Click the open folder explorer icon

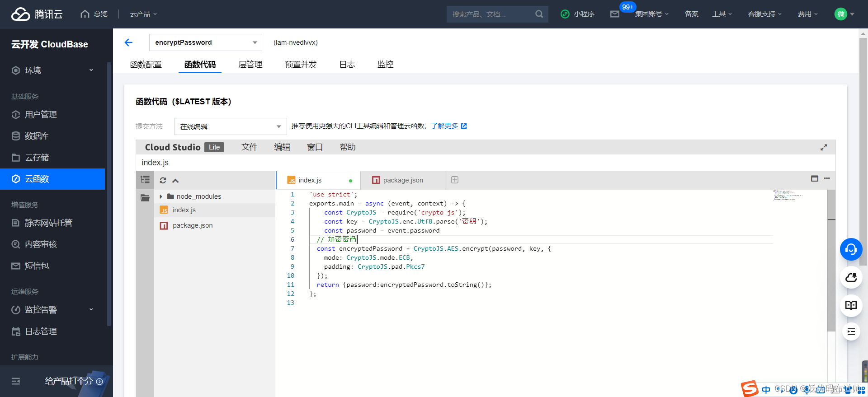[145, 198]
